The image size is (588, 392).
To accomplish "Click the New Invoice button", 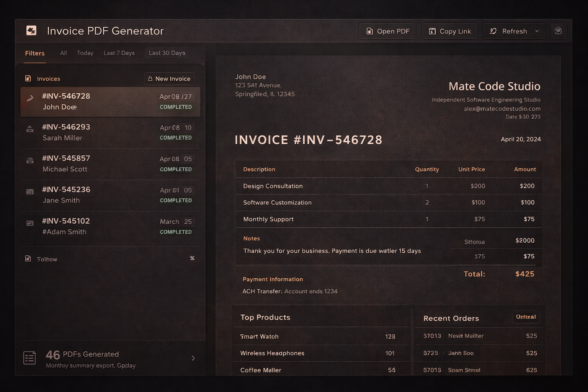I will click(169, 78).
